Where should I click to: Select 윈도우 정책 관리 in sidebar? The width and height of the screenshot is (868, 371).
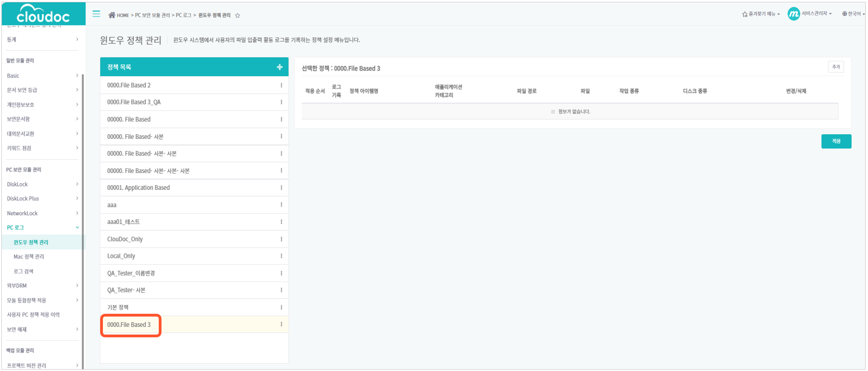click(31, 242)
